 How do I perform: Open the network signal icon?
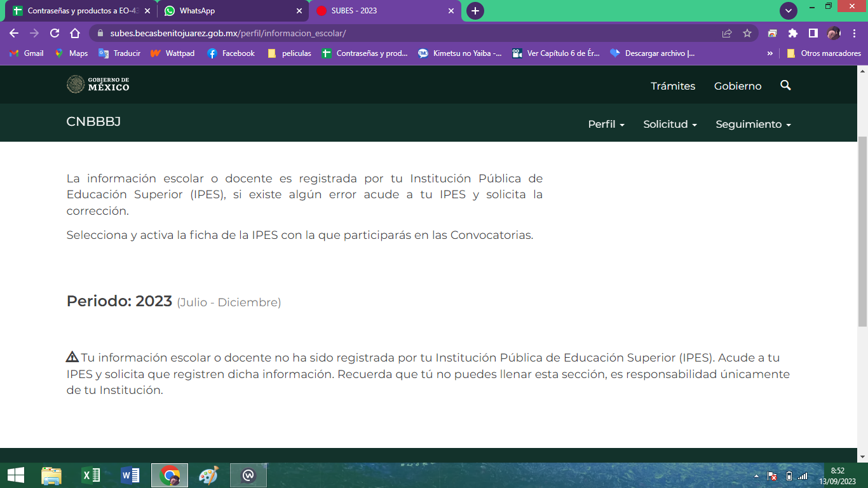pos(803,476)
